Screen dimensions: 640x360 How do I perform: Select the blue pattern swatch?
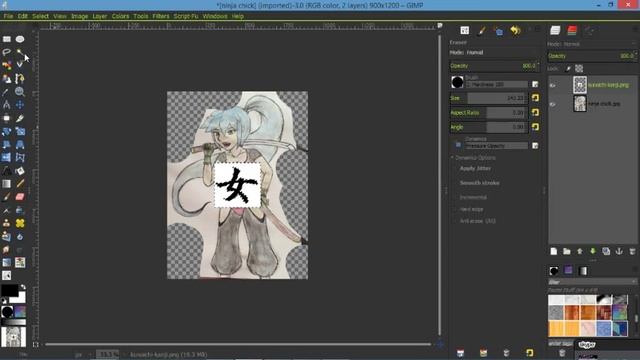tap(604, 329)
